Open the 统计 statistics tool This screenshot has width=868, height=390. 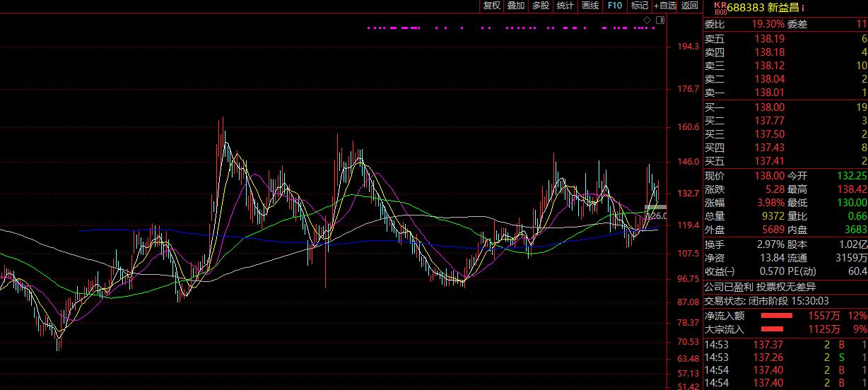(x=565, y=6)
